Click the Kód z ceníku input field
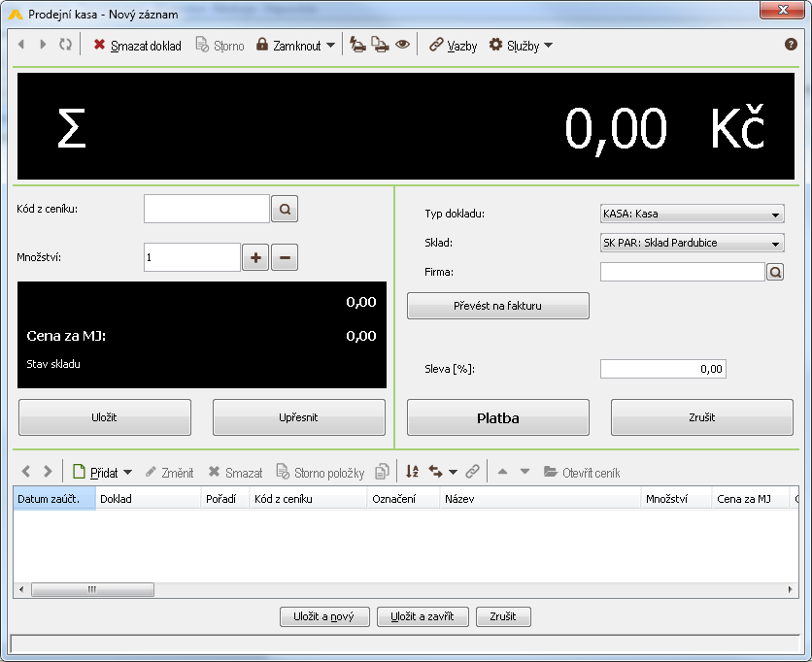 click(207, 209)
